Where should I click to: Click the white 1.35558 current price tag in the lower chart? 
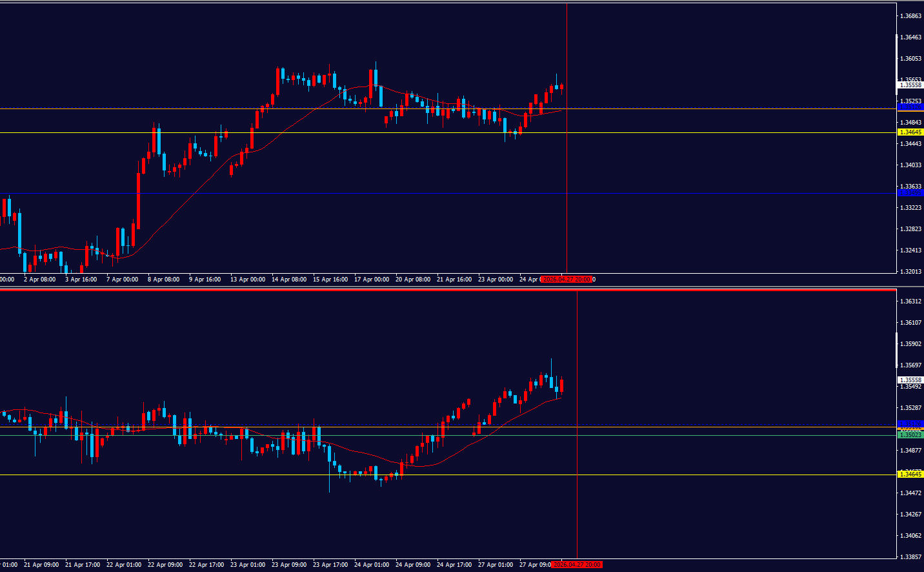click(x=910, y=380)
